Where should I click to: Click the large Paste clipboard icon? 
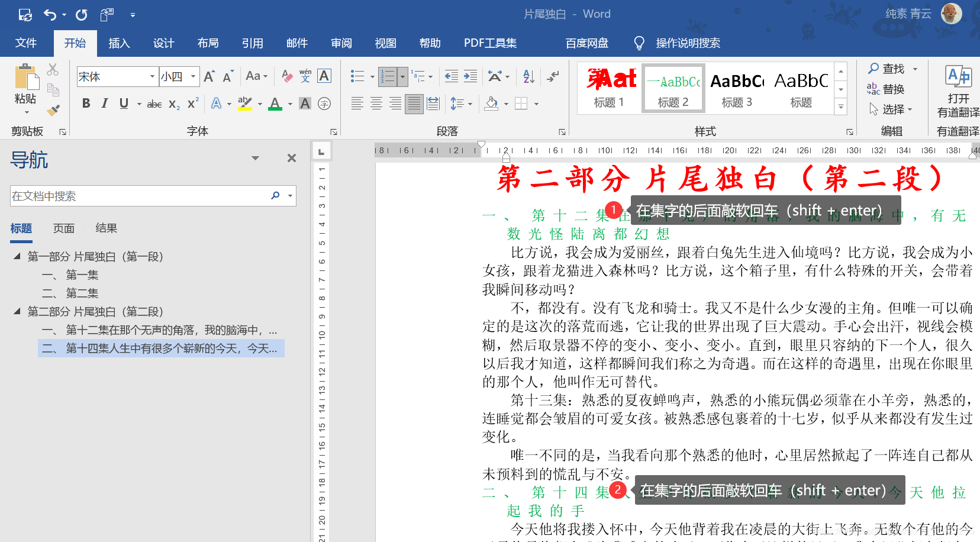point(26,77)
